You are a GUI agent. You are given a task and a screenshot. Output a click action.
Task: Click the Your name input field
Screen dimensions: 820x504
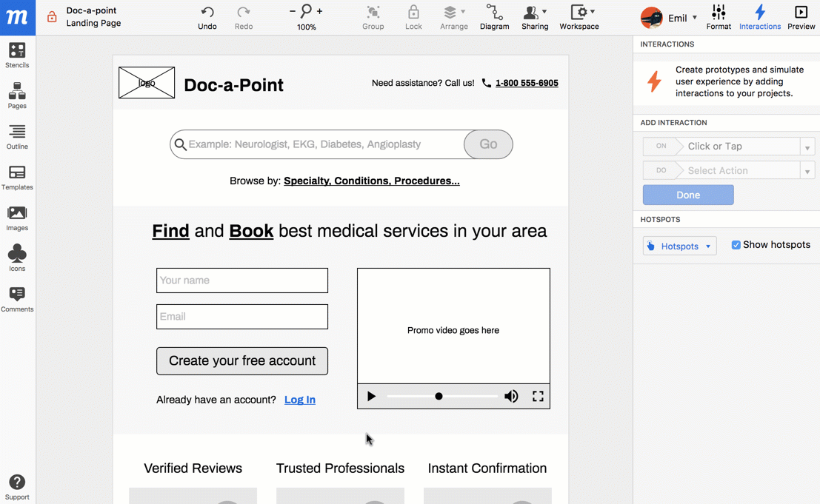pos(242,280)
